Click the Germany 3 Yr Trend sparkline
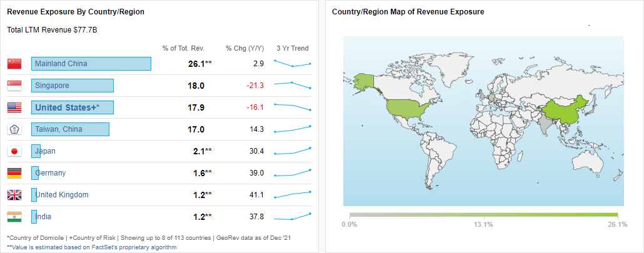The height and width of the screenshot is (253, 644). [293, 172]
